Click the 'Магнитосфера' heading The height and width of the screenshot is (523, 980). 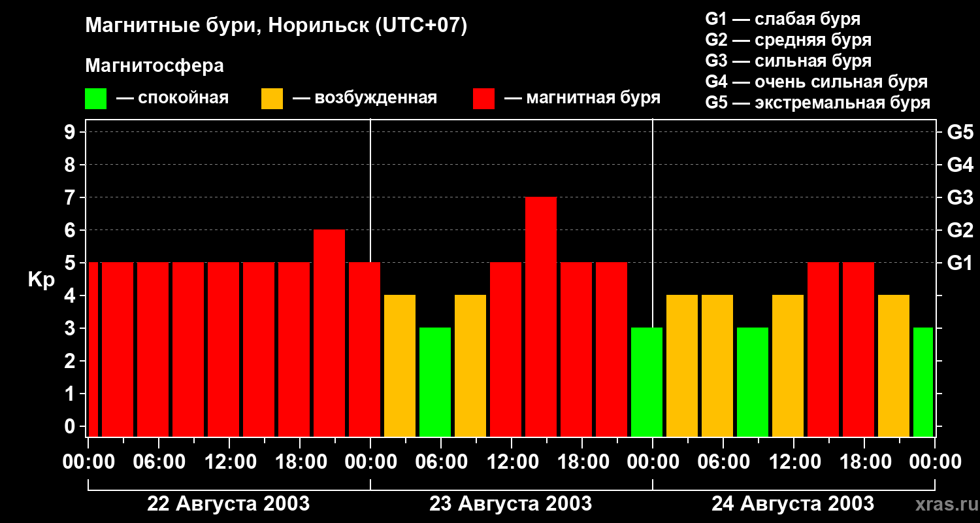[154, 65]
